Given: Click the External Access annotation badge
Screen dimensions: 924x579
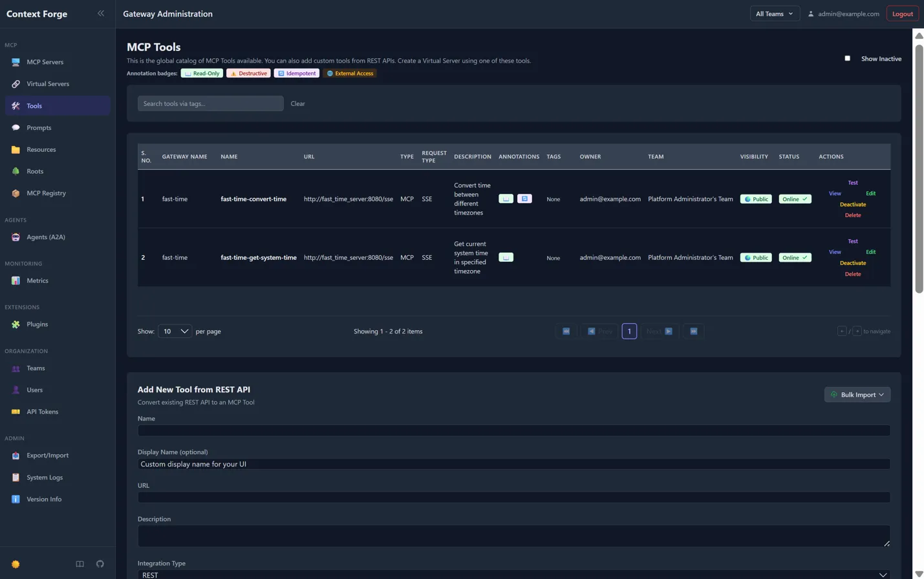Looking at the screenshot, I should pyautogui.click(x=350, y=73).
